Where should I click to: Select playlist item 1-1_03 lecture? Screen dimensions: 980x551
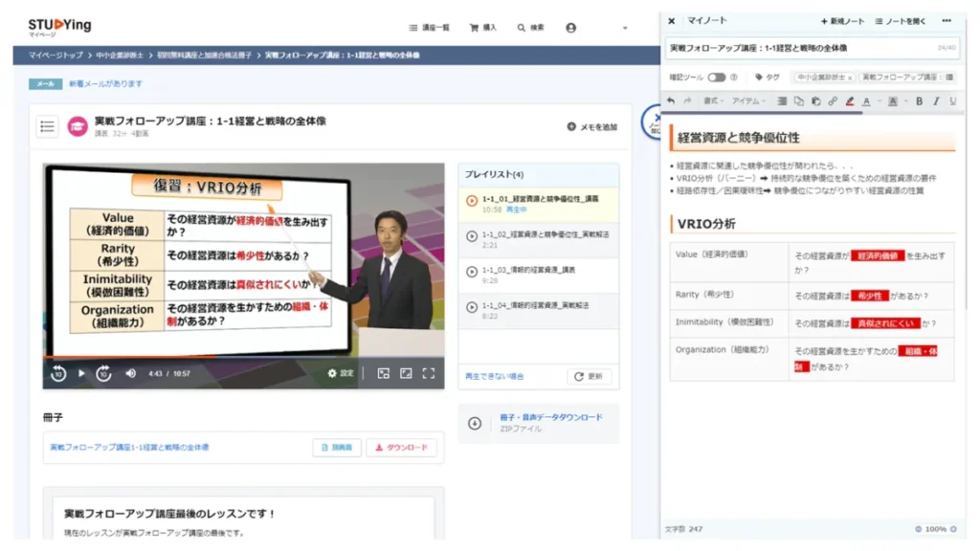pos(539,275)
